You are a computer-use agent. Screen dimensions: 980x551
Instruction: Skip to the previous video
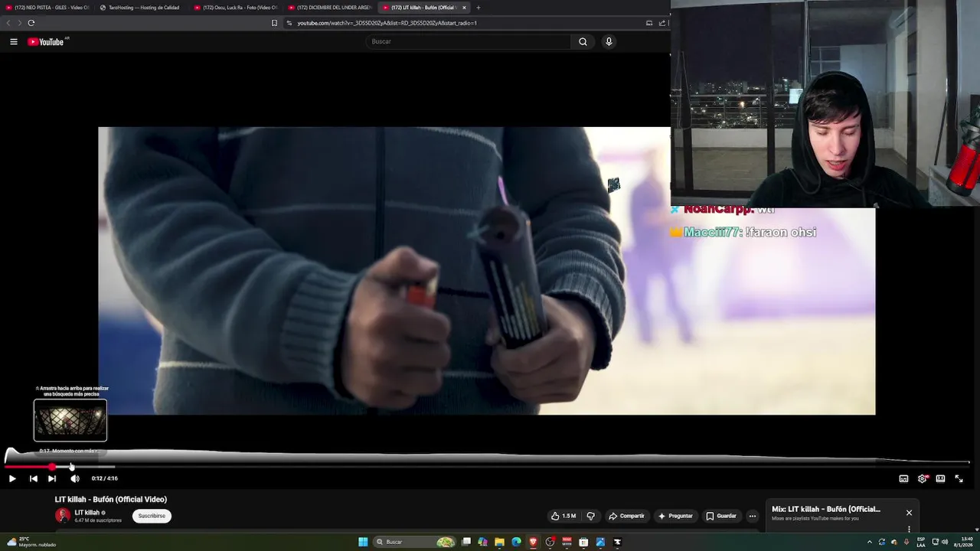(33, 478)
